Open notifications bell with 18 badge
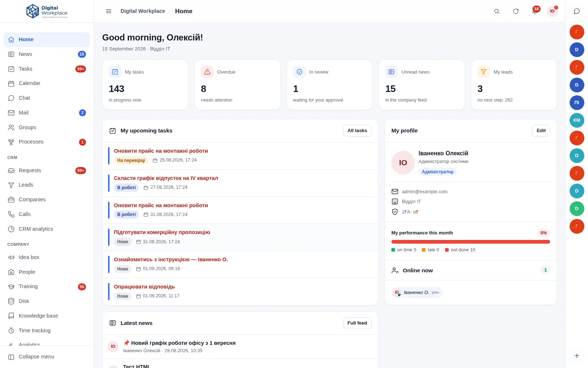This screenshot has width=588, height=368. [535, 11]
